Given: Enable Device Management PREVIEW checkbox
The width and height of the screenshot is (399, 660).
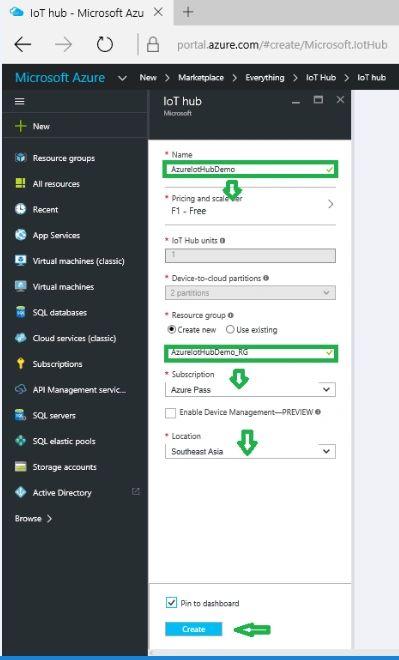Looking at the screenshot, I should coord(170,413).
